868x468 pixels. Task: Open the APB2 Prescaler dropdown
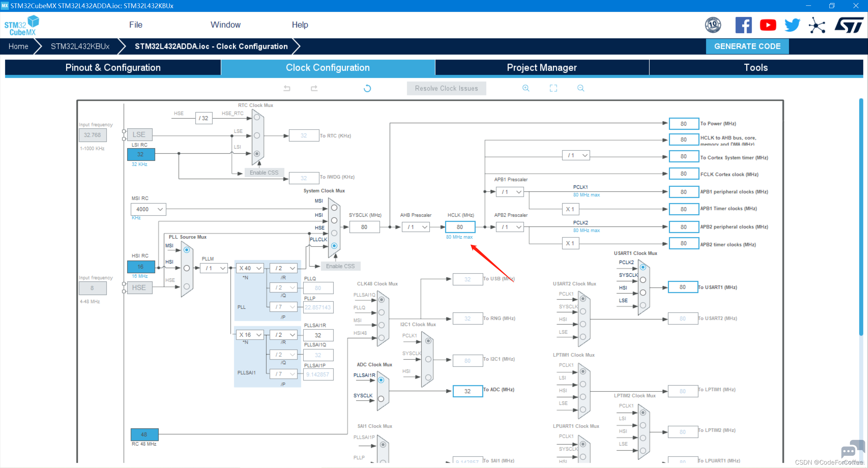pos(510,227)
